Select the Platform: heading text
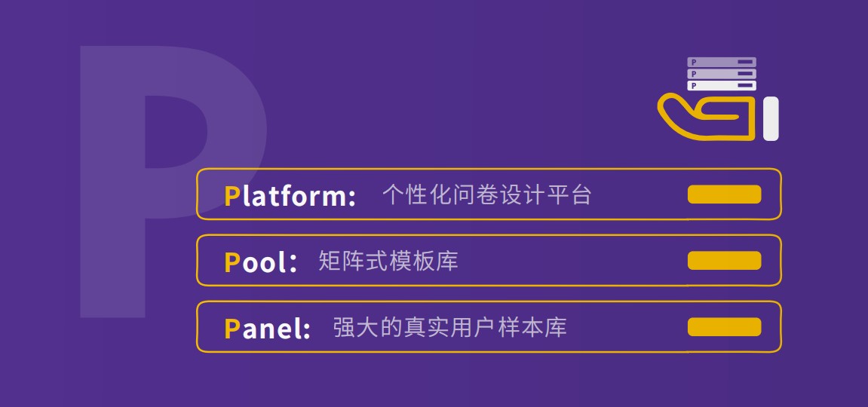This screenshot has width=868, height=407. 290,195
